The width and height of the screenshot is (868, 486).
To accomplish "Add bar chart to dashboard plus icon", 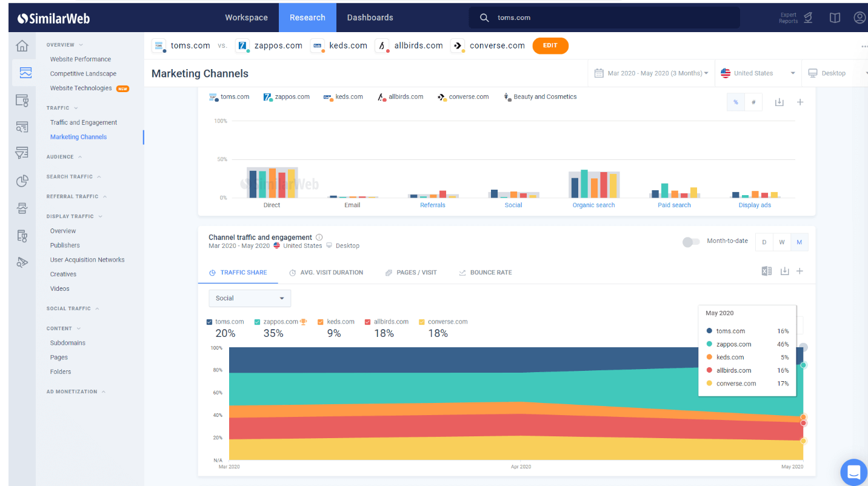I will point(800,102).
